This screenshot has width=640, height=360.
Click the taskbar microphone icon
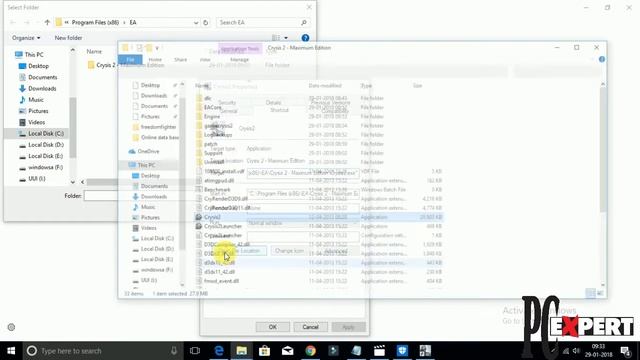coord(174,351)
